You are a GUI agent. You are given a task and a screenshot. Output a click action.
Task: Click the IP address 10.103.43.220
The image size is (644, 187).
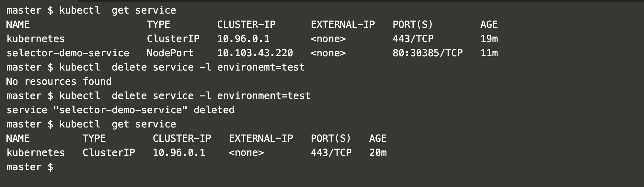click(x=255, y=53)
